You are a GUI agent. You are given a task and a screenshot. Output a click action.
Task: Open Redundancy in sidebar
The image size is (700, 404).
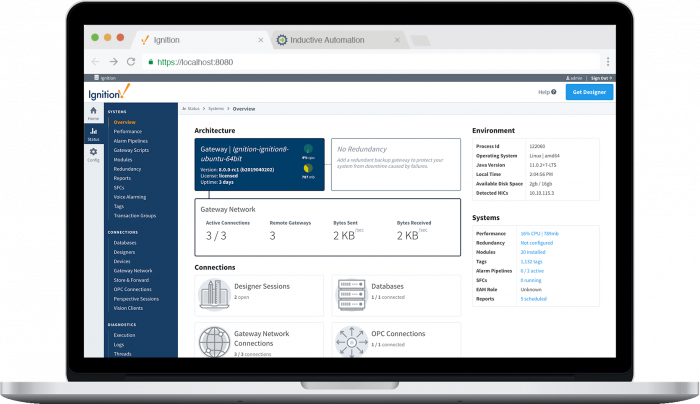[127, 169]
